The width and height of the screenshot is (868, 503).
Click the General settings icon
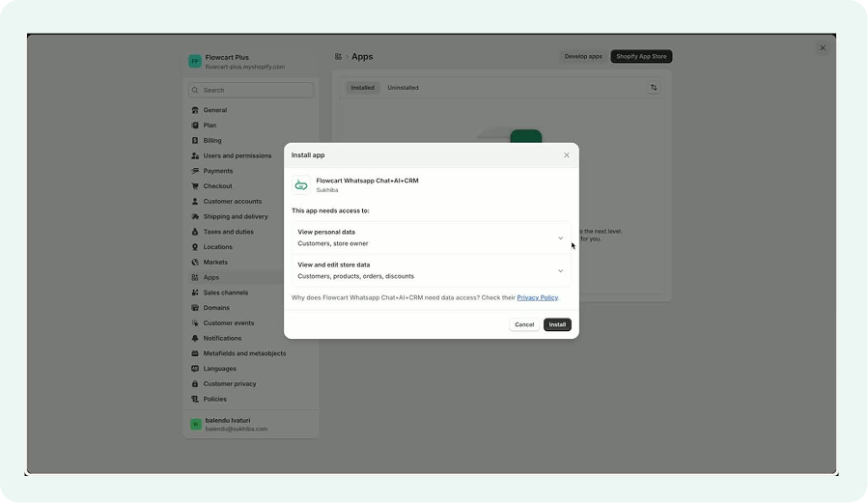(x=195, y=110)
